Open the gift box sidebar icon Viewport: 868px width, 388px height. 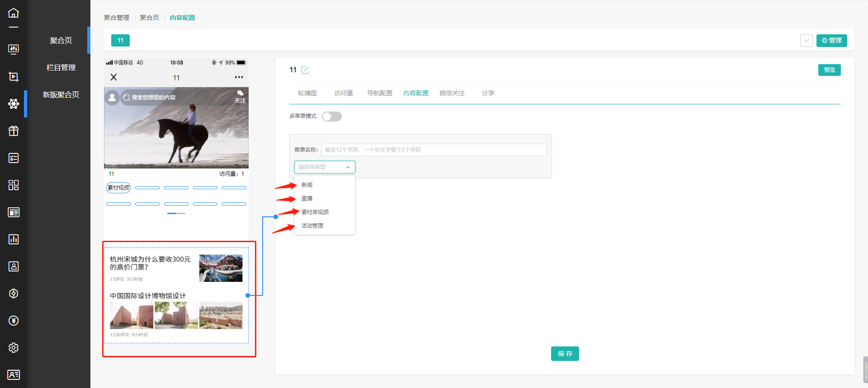[14, 131]
